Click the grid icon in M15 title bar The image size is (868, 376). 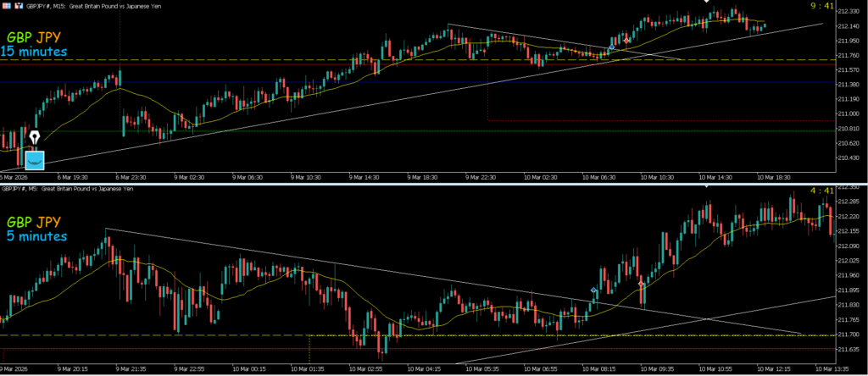(6, 6)
